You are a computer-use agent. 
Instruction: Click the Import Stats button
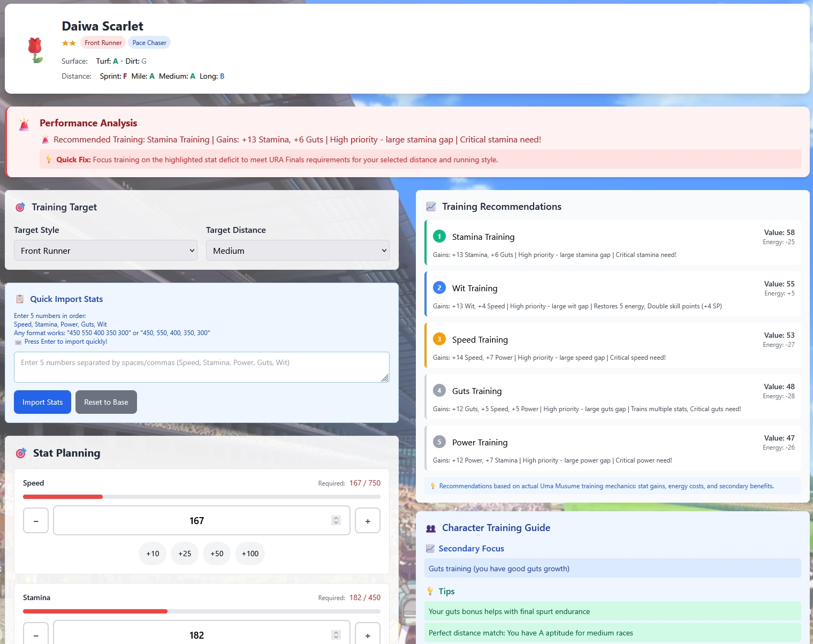coord(43,402)
